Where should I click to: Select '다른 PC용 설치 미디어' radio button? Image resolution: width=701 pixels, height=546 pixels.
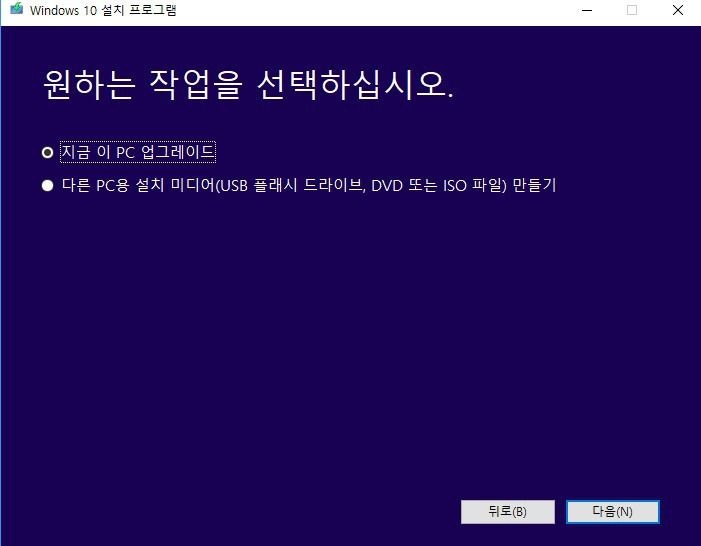tap(47, 186)
